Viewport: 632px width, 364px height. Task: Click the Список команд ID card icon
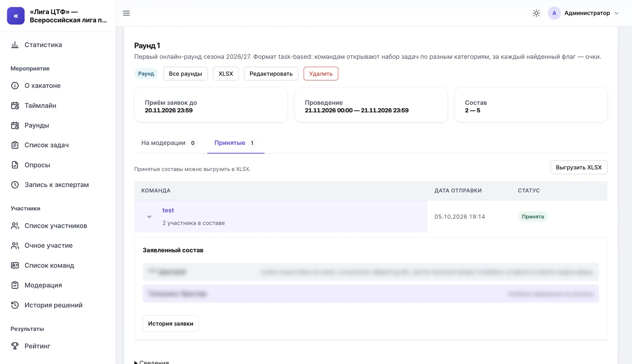point(15,265)
